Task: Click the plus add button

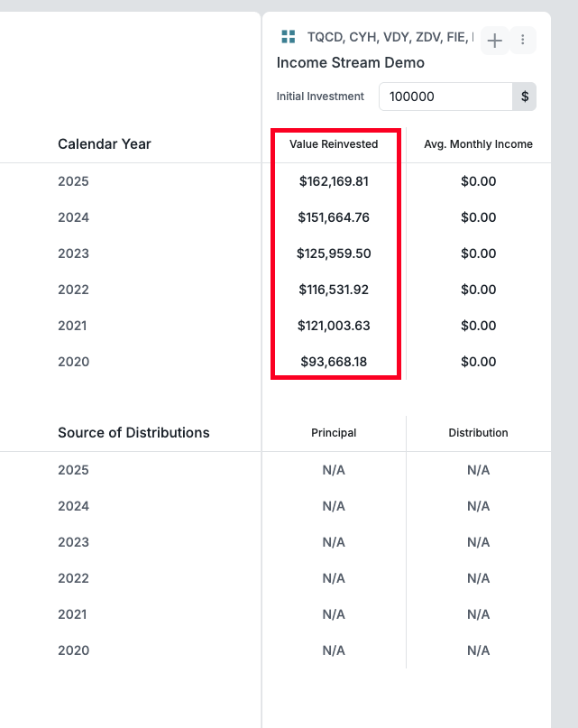Action: [495, 41]
